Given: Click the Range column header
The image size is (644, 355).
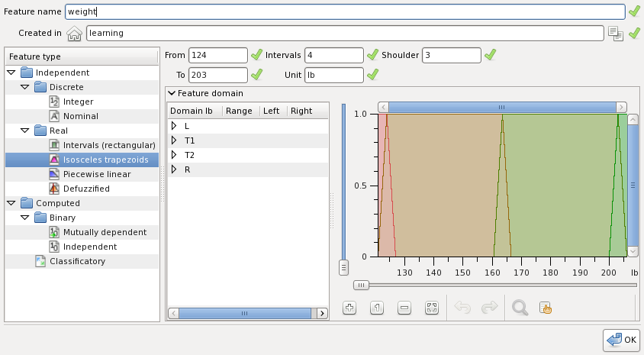Looking at the screenshot, I should pyautogui.click(x=241, y=111).
